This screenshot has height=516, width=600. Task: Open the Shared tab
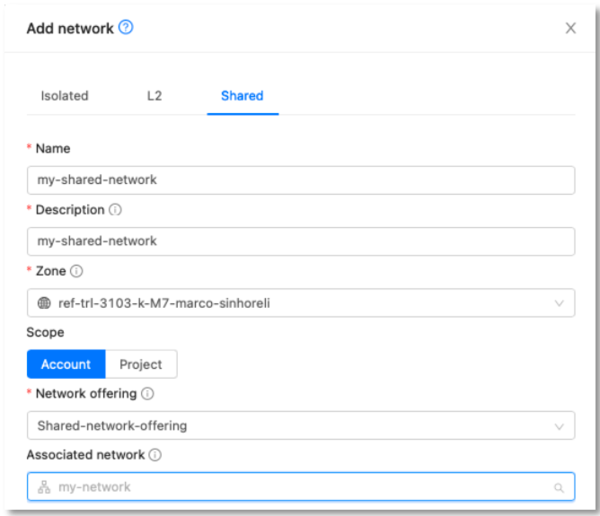242,96
